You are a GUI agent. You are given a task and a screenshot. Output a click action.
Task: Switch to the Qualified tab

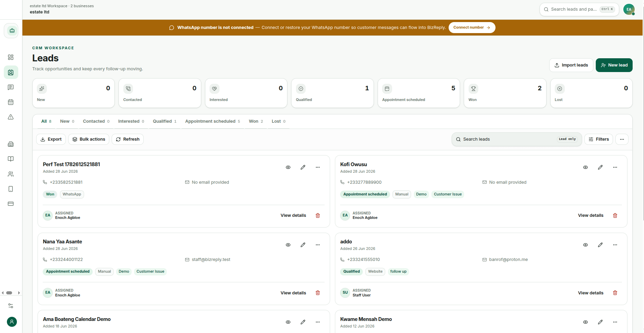[165, 121]
